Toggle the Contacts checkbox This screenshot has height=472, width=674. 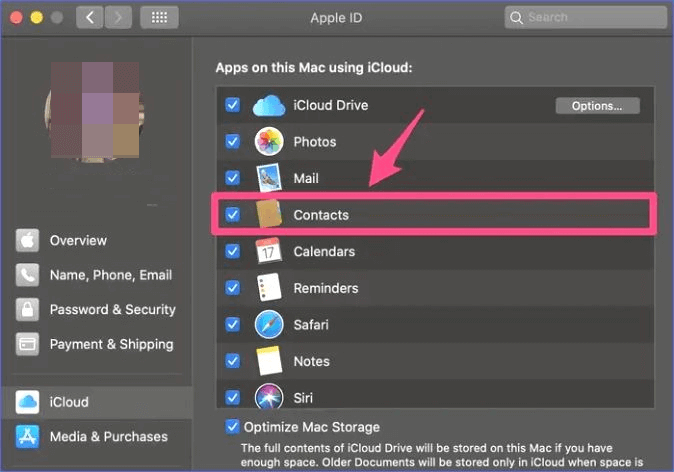tap(233, 214)
